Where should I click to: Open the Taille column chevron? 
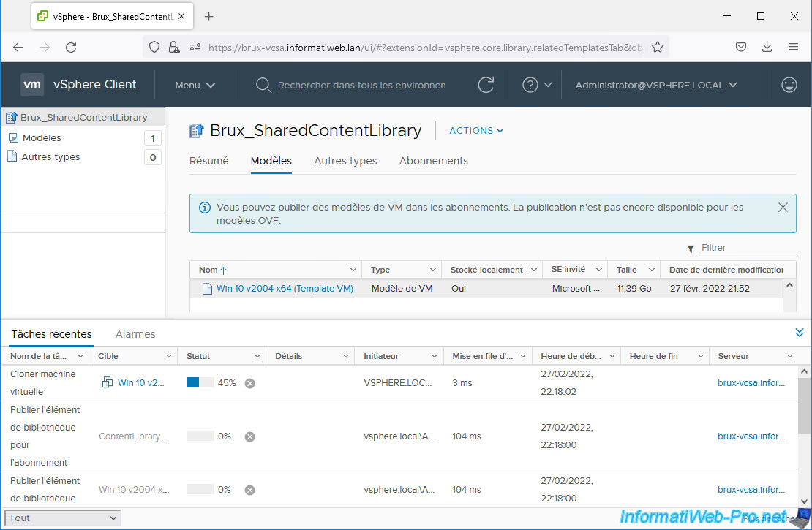tap(652, 270)
